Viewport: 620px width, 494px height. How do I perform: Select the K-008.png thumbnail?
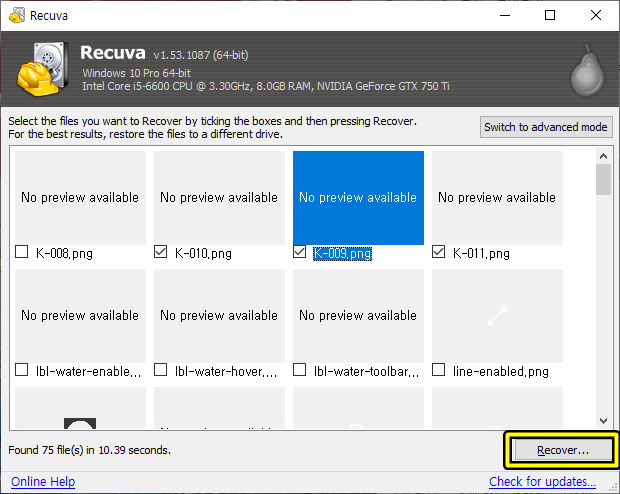tap(80, 198)
